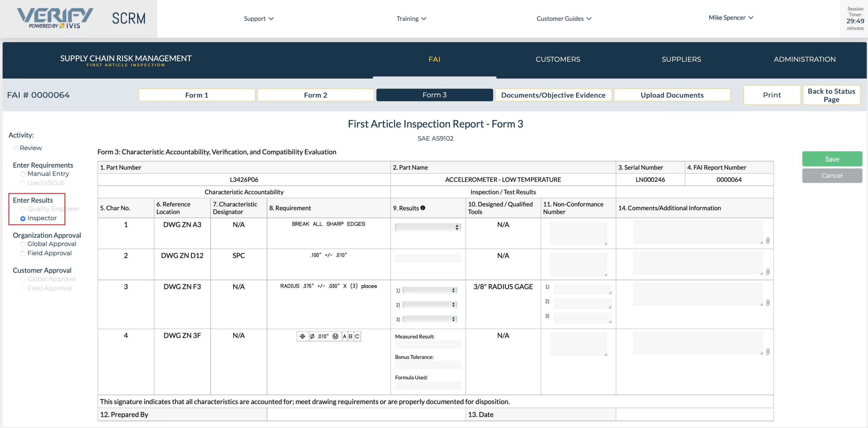Viewport: 868px width, 428px height.
Task: Click paperclip attachment icon in row 1
Action: 768,240
